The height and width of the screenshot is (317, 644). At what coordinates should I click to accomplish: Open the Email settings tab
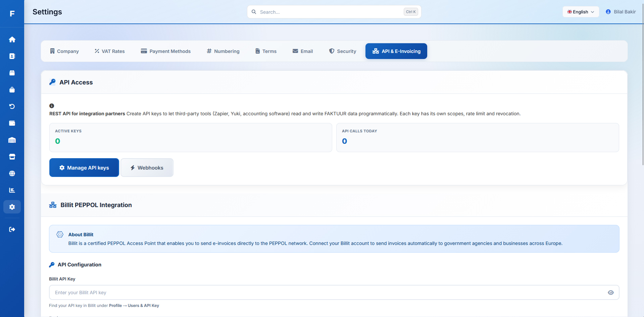[303, 51]
